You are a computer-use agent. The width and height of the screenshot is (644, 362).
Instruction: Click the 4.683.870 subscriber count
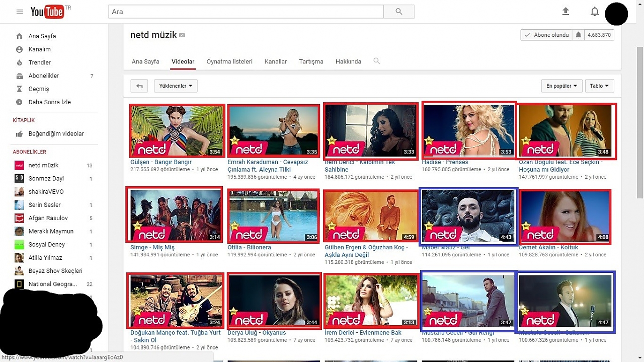tap(599, 35)
